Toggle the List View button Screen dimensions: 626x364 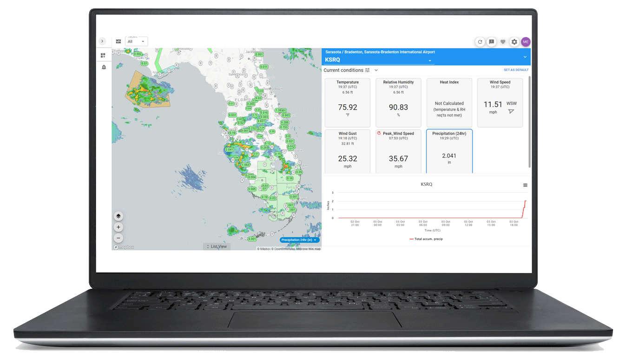click(x=217, y=247)
